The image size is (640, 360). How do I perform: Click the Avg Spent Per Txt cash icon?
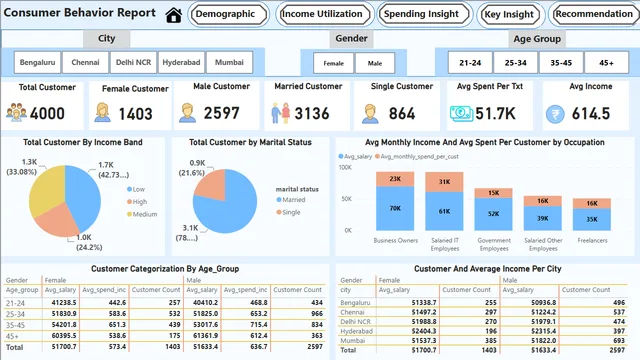pyautogui.click(x=462, y=113)
